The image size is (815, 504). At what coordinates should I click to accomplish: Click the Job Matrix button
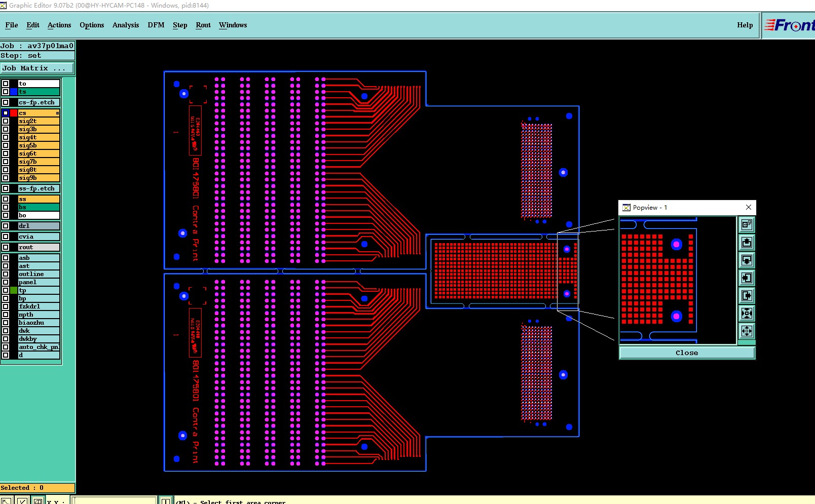click(38, 68)
